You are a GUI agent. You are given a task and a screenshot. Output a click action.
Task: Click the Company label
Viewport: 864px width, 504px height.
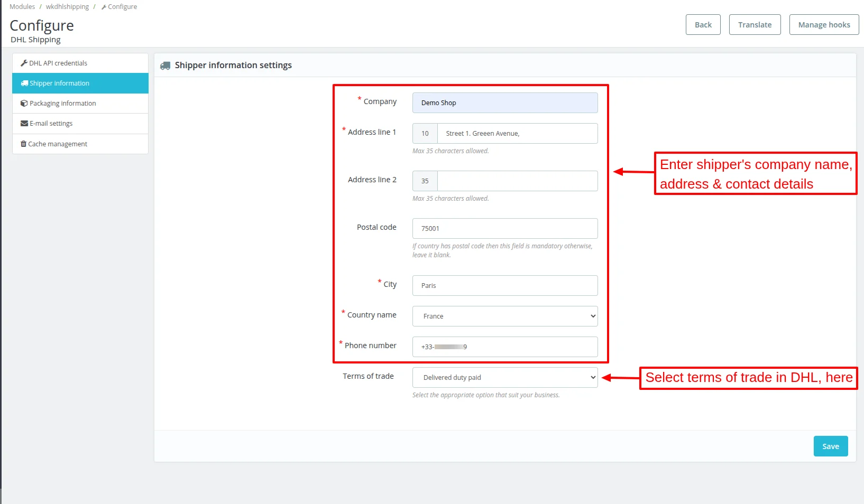pos(380,101)
